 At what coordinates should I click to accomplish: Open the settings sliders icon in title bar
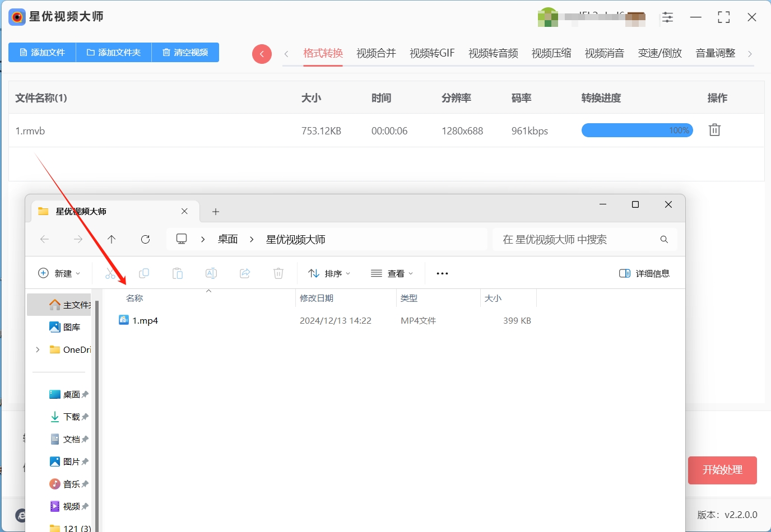click(x=667, y=17)
